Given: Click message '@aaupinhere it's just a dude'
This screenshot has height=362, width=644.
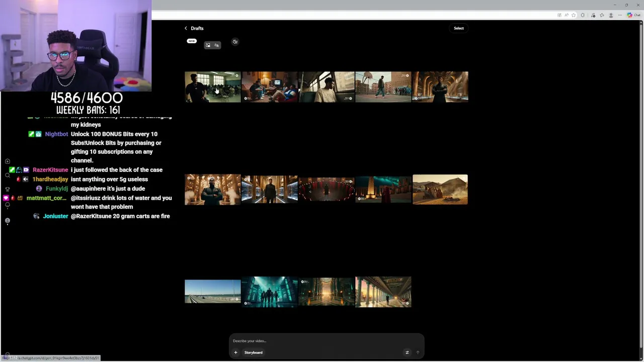Looking at the screenshot, I should [x=108, y=189].
